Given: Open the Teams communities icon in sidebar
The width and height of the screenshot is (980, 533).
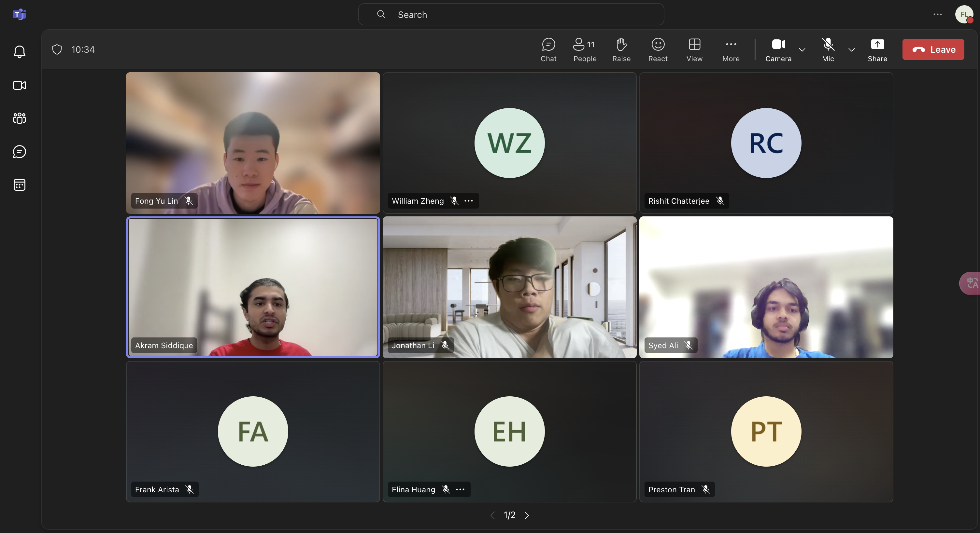Looking at the screenshot, I should pyautogui.click(x=20, y=118).
